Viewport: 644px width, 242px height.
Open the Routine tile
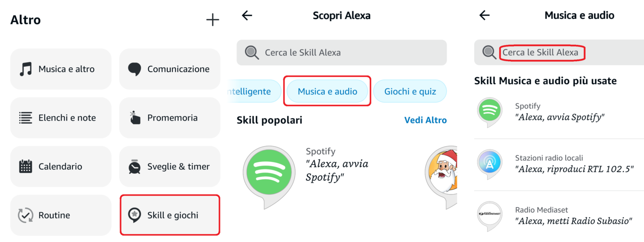click(61, 215)
